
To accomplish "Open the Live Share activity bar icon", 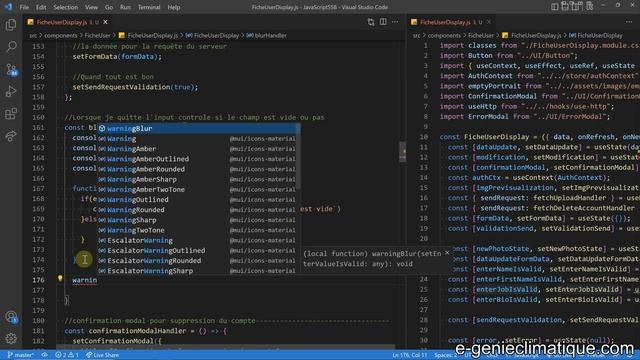I will (x=11, y=136).
